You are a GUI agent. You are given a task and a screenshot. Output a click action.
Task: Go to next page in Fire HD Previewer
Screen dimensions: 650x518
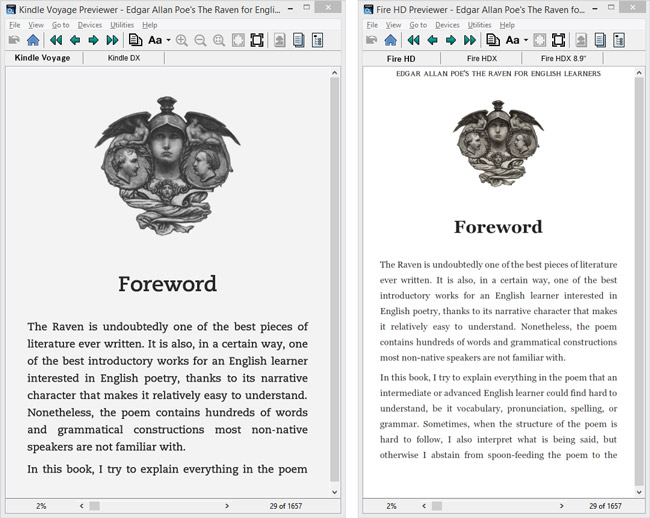(451, 40)
